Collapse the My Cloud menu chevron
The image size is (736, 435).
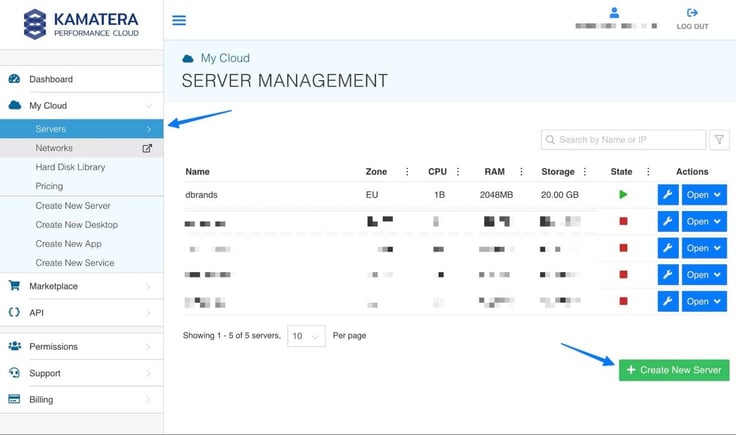point(148,106)
